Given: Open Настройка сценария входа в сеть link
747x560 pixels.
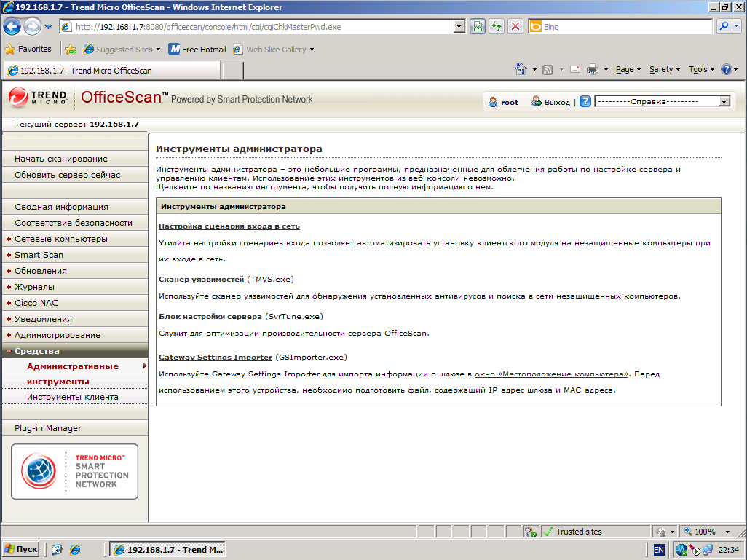Looking at the screenshot, I should [229, 226].
